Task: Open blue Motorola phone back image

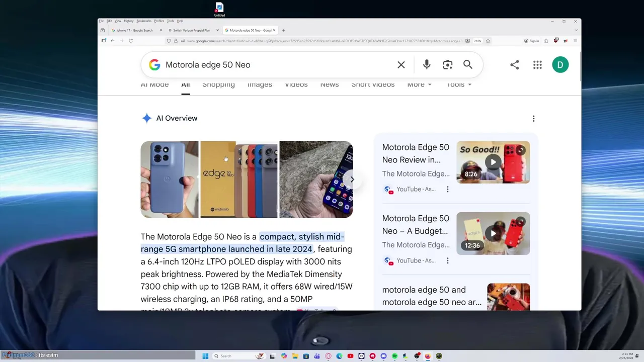Action: point(170,179)
